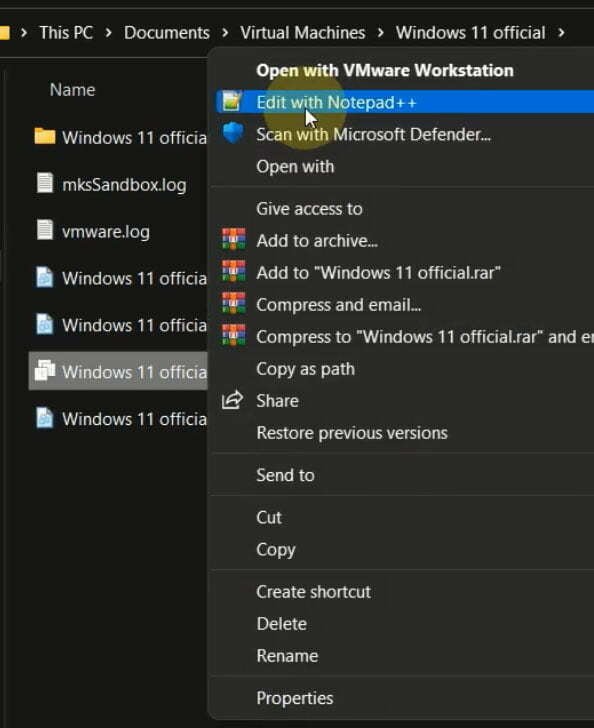The height and width of the screenshot is (728, 594).
Task: Expand chevron after This PC breadcrumb
Action: (108, 33)
